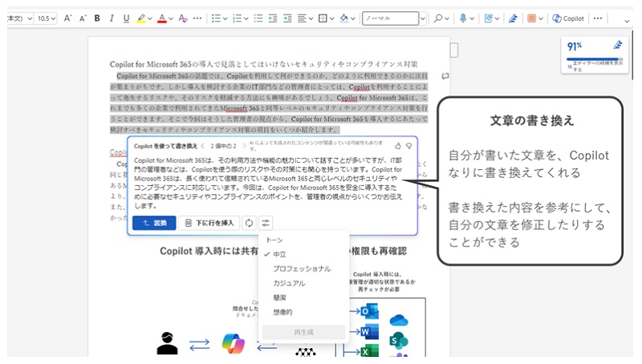
Task: Decrease the paragraph indent
Action: [x=273, y=18]
